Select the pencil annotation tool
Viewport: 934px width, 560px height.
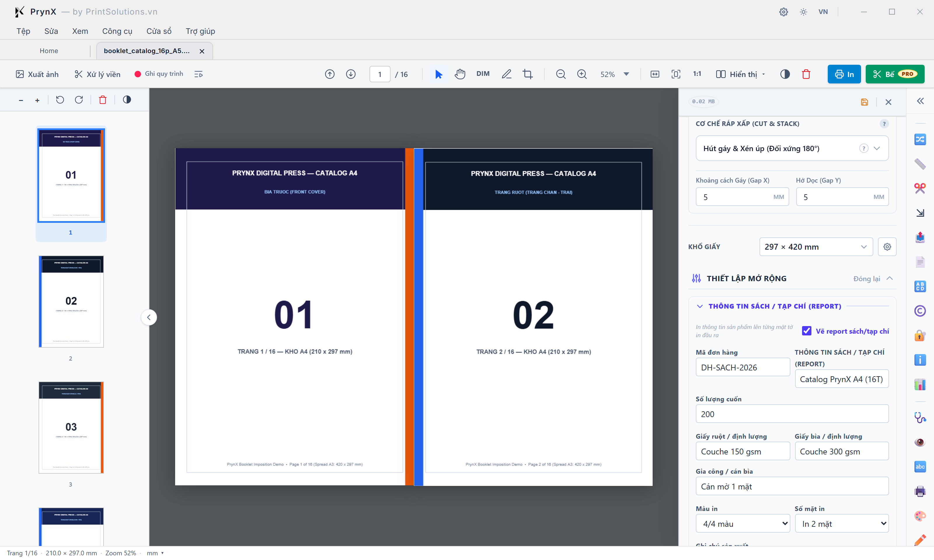pyautogui.click(x=506, y=74)
